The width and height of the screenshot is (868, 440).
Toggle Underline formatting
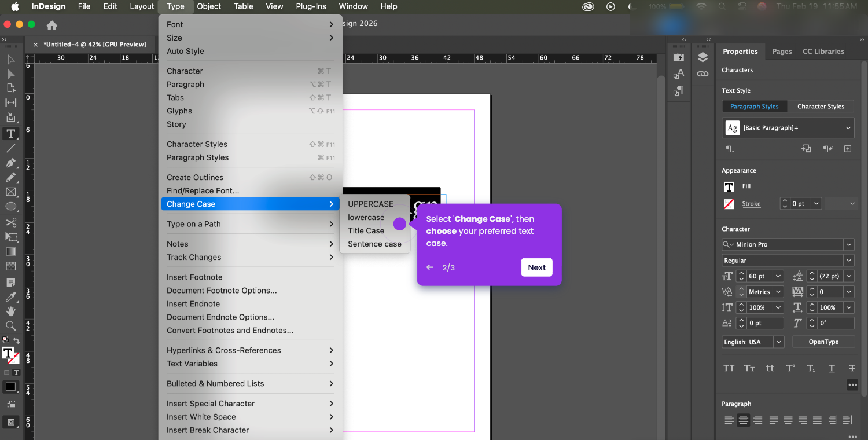(x=832, y=368)
